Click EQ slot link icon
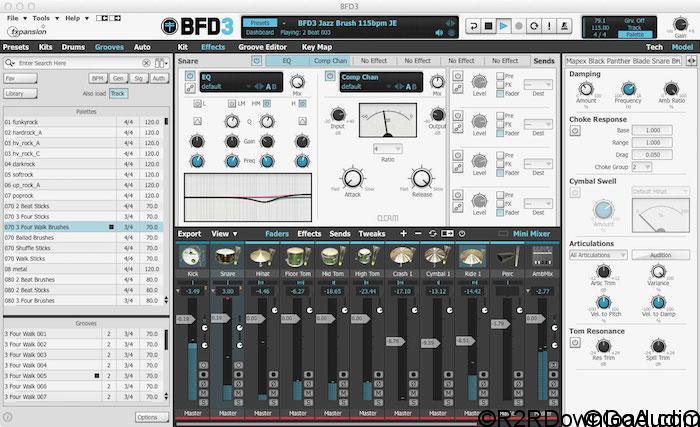The image size is (700, 427). [x=190, y=88]
